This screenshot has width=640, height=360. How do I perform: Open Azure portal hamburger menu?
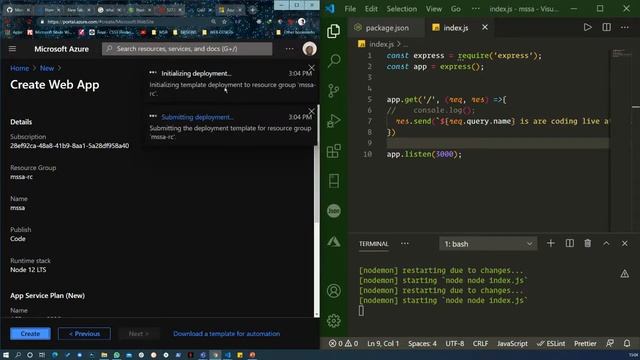(12, 49)
